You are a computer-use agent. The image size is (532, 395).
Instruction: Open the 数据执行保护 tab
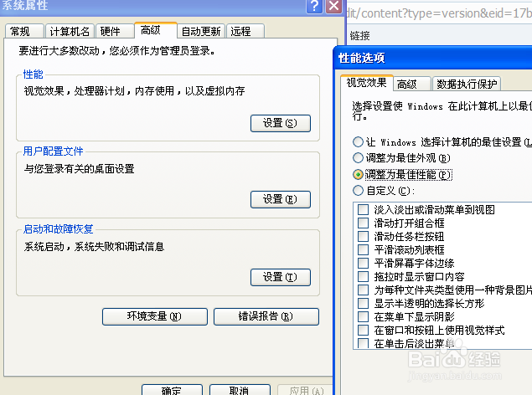point(467,84)
